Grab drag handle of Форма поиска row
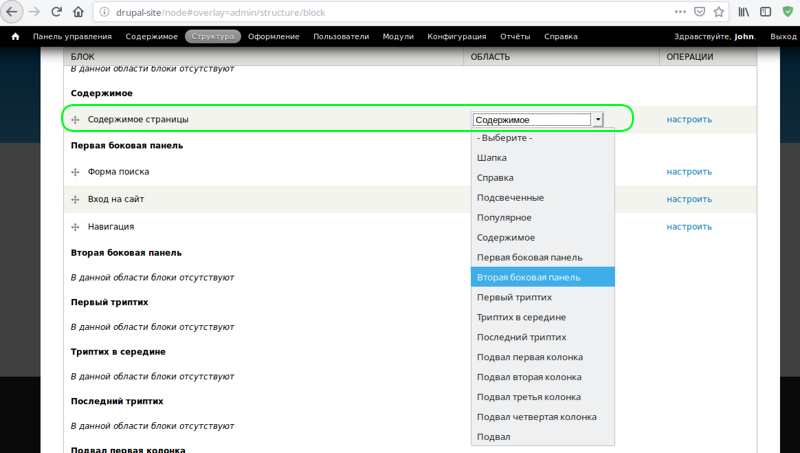The height and width of the screenshot is (453, 800). 76,172
